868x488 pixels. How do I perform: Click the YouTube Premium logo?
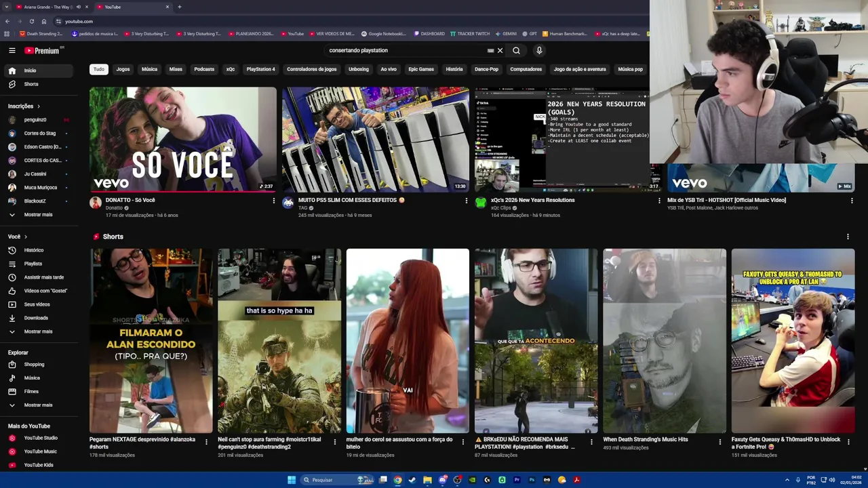[x=43, y=50]
